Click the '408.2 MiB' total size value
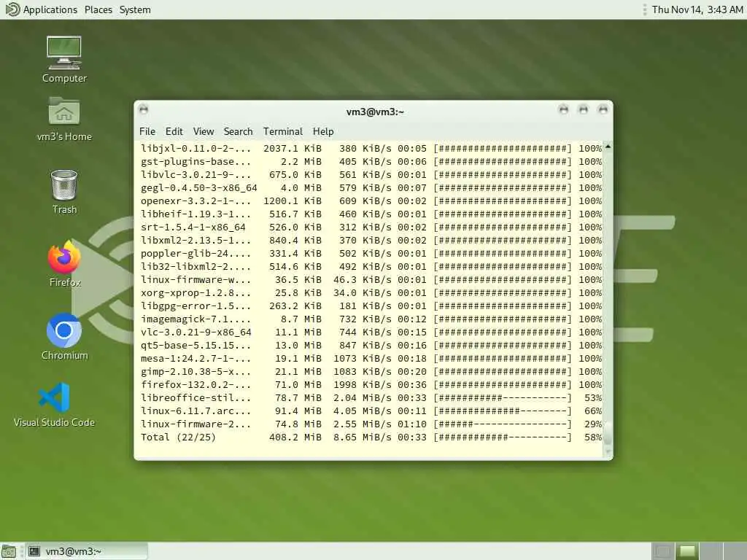Screen dimensions: 747x560 [295, 437]
